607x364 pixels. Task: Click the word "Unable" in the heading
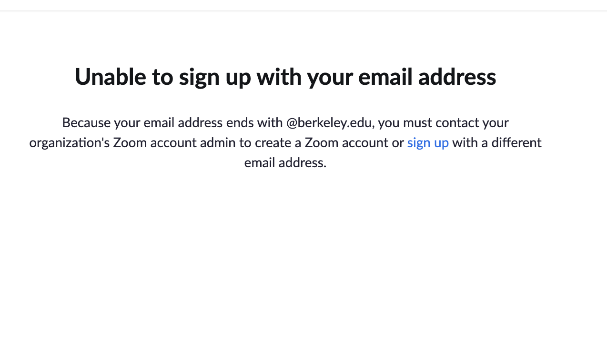[x=110, y=77]
